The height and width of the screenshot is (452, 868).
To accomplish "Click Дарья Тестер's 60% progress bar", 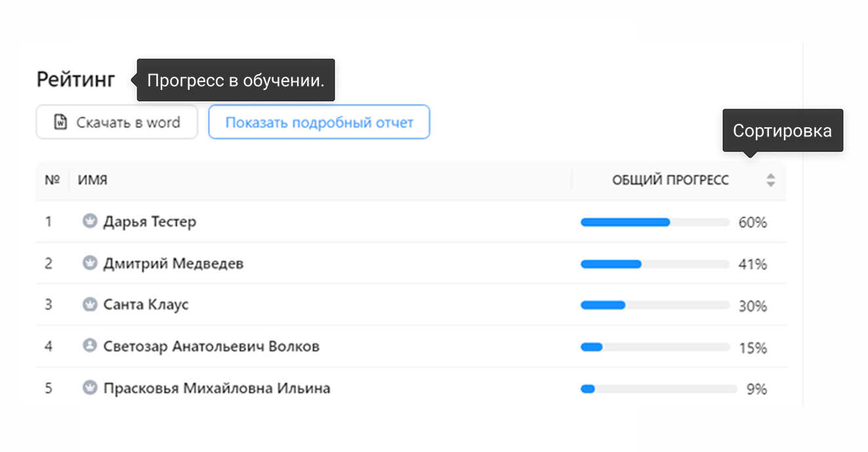I will (655, 222).
